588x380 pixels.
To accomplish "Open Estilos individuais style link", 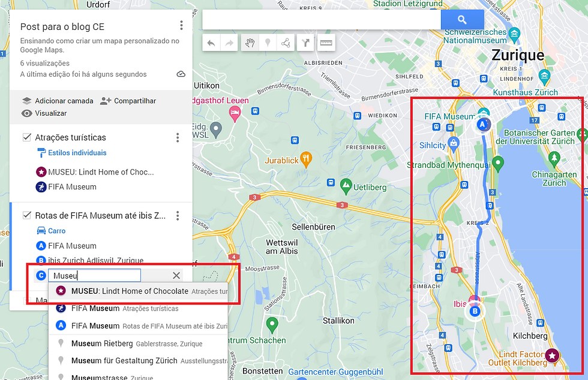I will point(71,153).
